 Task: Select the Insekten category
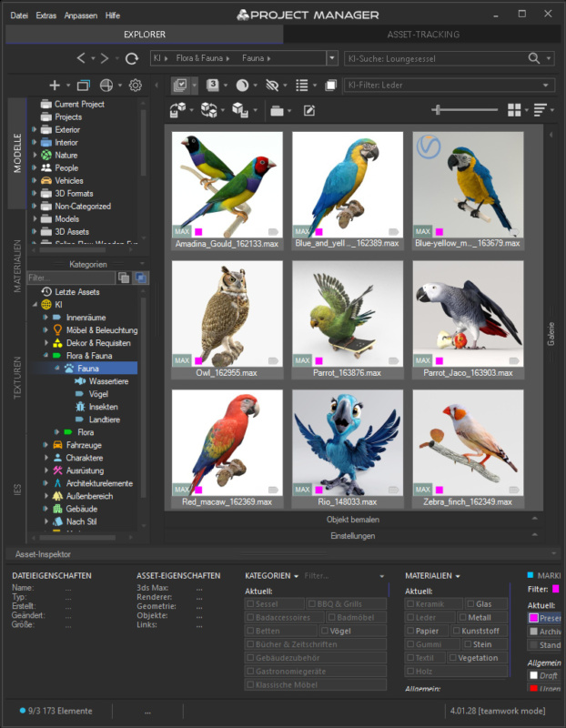pos(103,407)
